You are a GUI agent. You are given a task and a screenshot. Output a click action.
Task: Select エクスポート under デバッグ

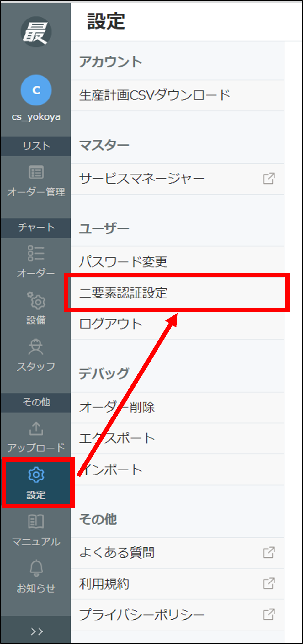pyautogui.click(x=178, y=438)
